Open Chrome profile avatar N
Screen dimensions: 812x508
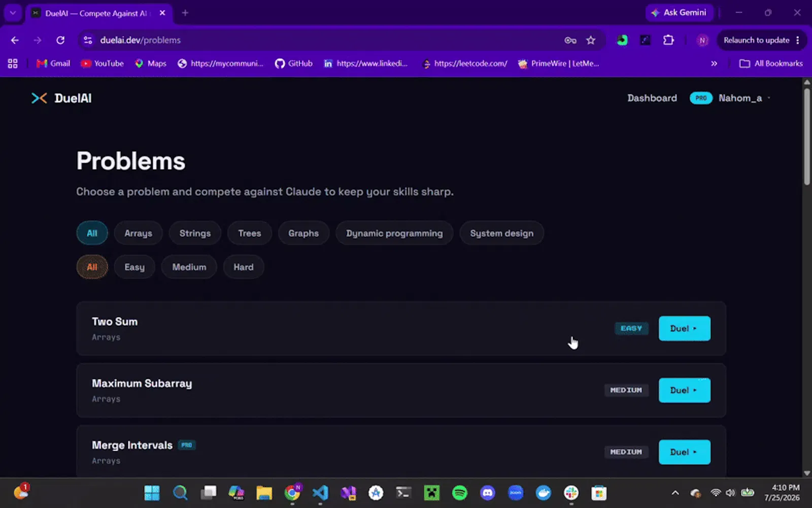702,40
